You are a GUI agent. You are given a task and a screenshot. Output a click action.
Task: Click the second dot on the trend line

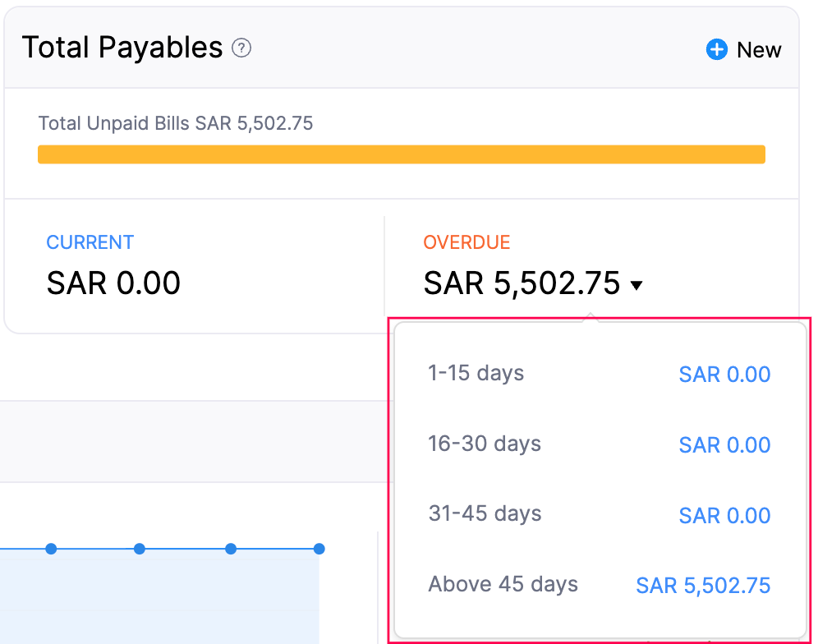pyautogui.click(x=140, y=549)
